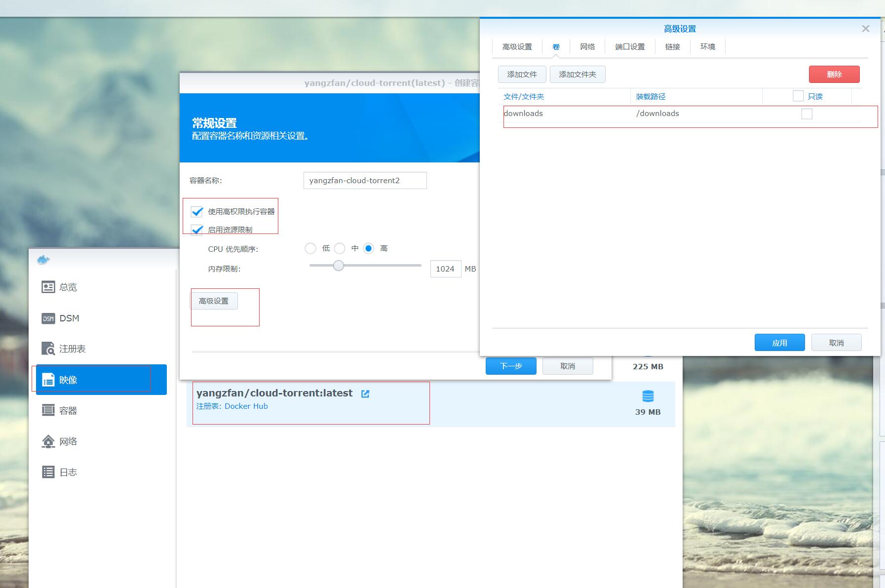885x588 pixels.
Task: Open the 链接 tab
Action: click(x=672, y=46)
